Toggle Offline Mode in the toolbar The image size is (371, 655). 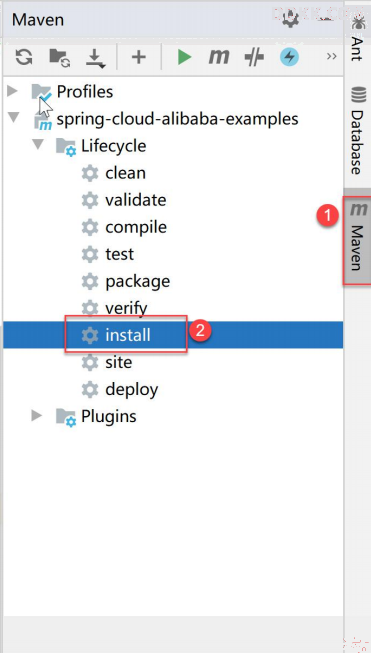[254, 57]
